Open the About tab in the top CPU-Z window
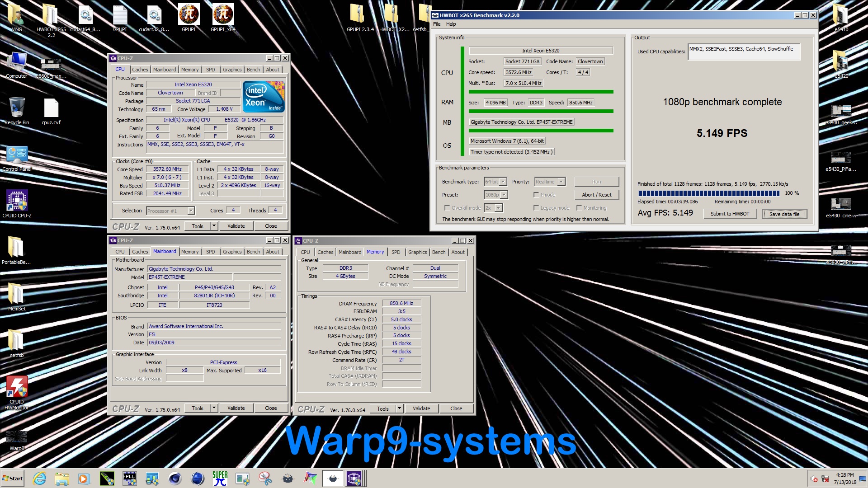Image resolution: width=868 pixels, height=488 pixels. (273, 70)
